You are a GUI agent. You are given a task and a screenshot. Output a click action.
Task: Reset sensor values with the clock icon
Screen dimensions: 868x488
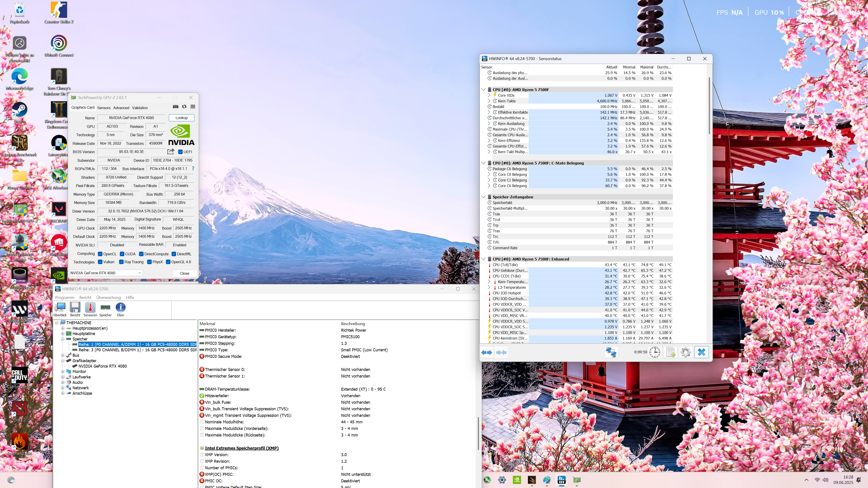click(655, 352)
